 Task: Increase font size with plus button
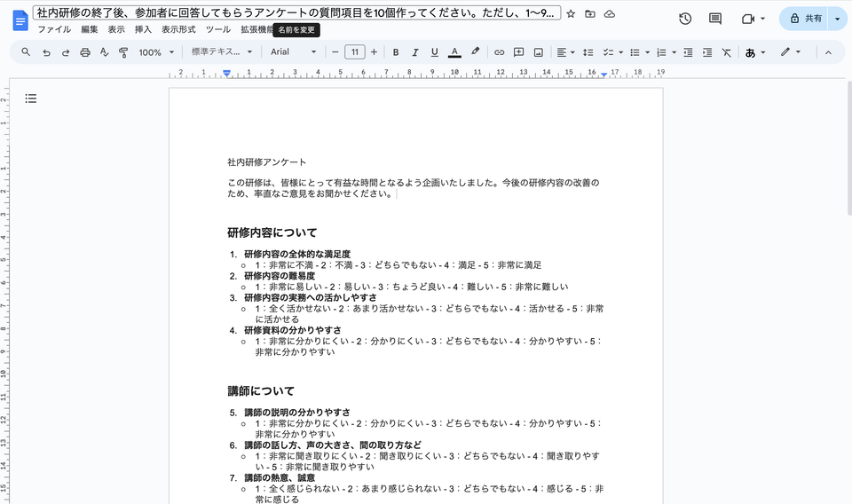click(374, 52)
